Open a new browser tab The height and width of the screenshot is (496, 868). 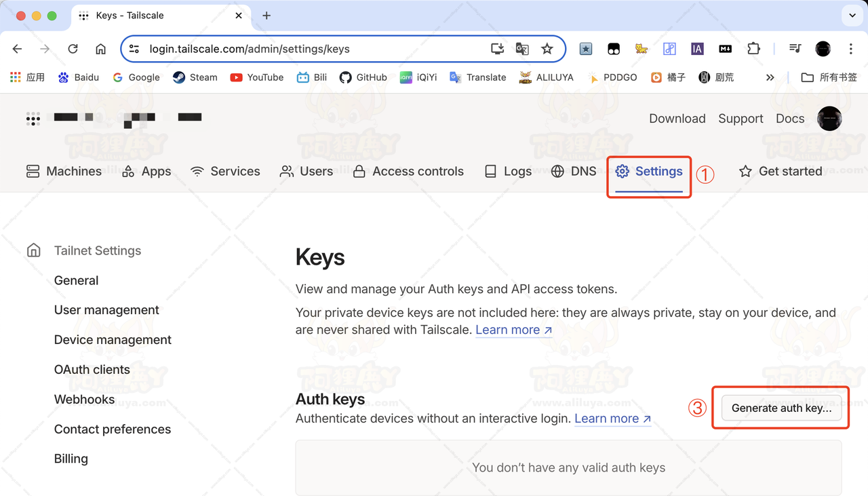tap(267, 16)
